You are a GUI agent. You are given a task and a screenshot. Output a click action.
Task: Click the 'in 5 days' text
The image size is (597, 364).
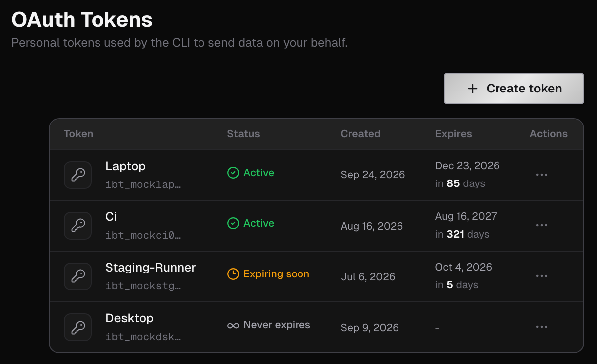(x=456, y=285)
